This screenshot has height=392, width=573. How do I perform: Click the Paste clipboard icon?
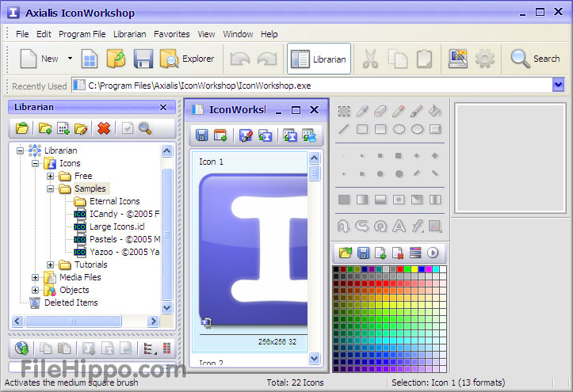[x=424, y=59]
